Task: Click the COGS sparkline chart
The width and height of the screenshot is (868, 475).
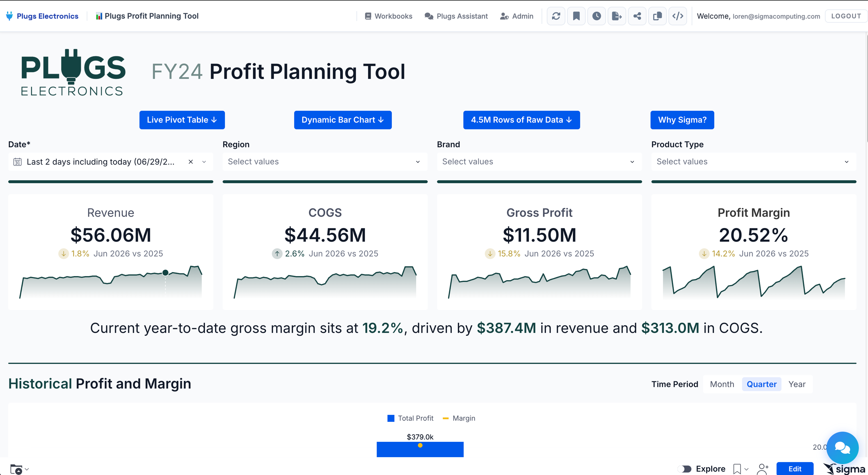Action: (325, 282)
